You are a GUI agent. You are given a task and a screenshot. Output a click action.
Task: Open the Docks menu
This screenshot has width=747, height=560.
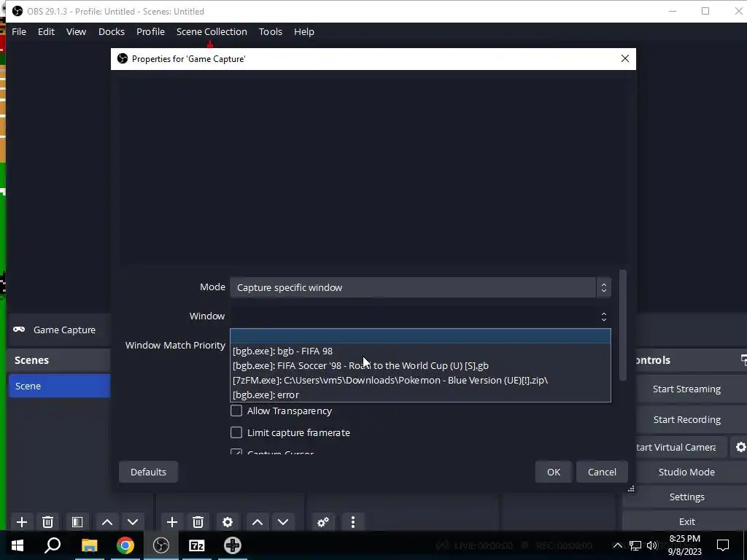pos(112,31)
